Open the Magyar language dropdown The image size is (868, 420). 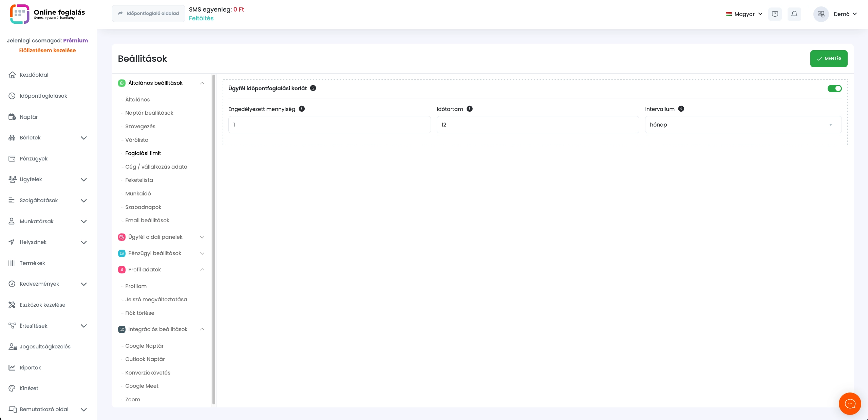744,14
